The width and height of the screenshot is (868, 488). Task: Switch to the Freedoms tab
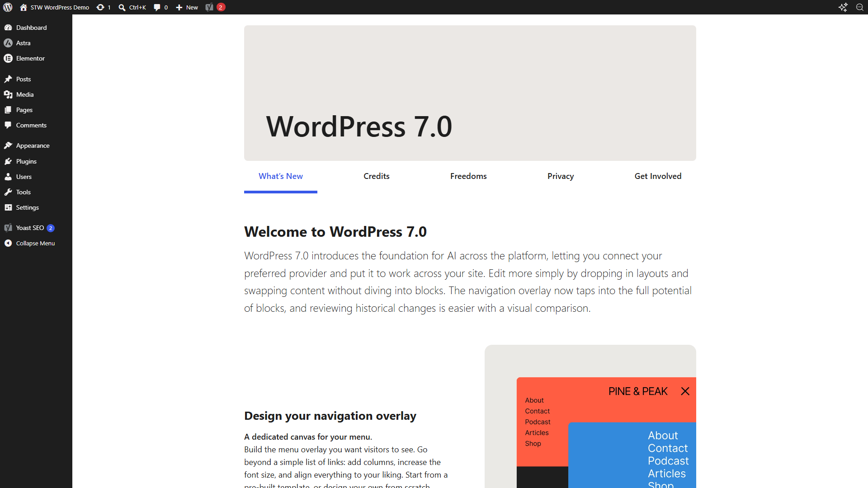(468, 176)
